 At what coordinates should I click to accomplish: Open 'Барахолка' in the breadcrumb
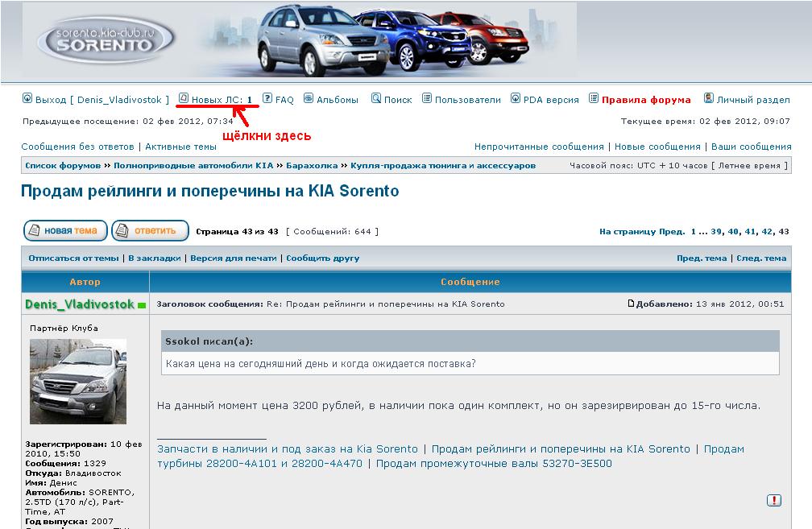tap(312, 166)
